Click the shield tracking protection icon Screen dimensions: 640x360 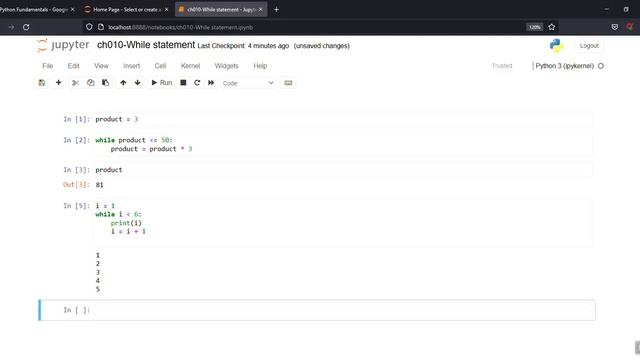tap(89, 27)
